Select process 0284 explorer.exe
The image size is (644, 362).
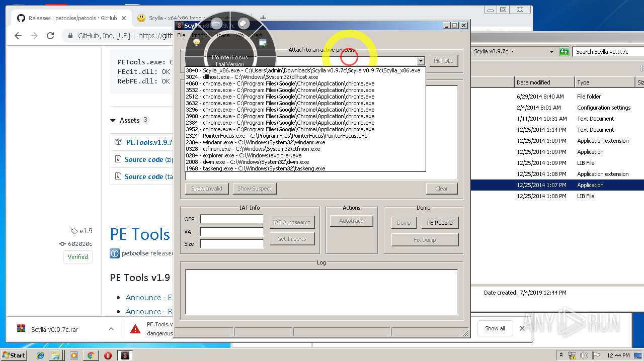(305, 155)
